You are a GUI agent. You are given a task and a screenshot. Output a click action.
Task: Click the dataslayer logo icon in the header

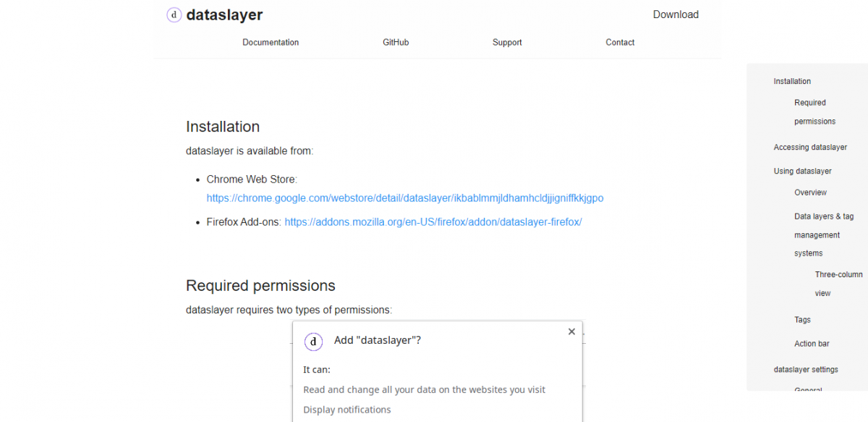click(174, 14)
